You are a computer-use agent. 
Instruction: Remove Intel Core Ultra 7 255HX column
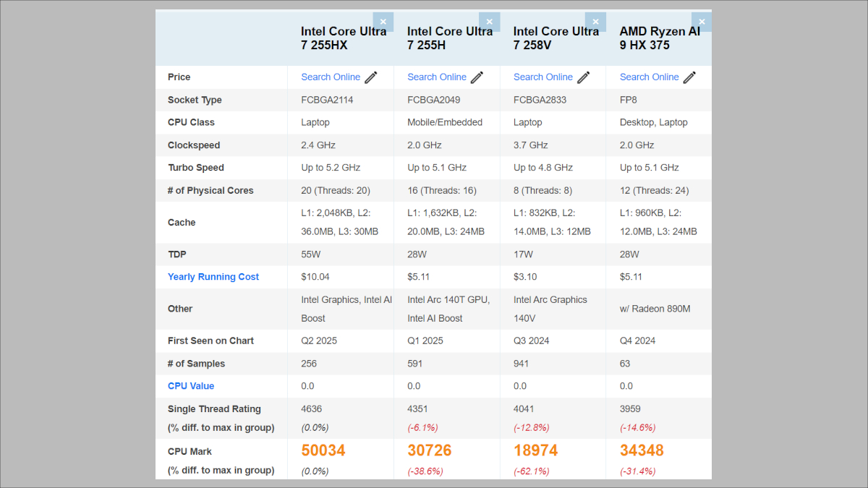[383, 22]
